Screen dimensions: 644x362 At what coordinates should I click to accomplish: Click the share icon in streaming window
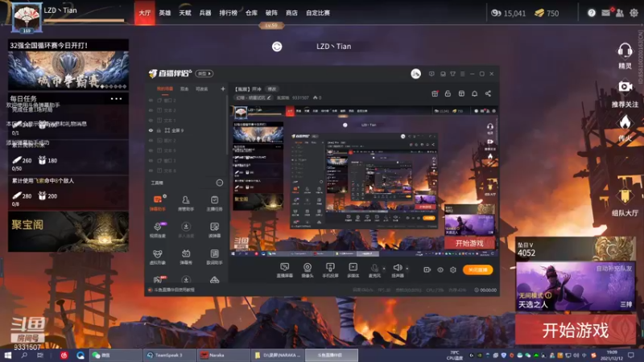(488, 93)
